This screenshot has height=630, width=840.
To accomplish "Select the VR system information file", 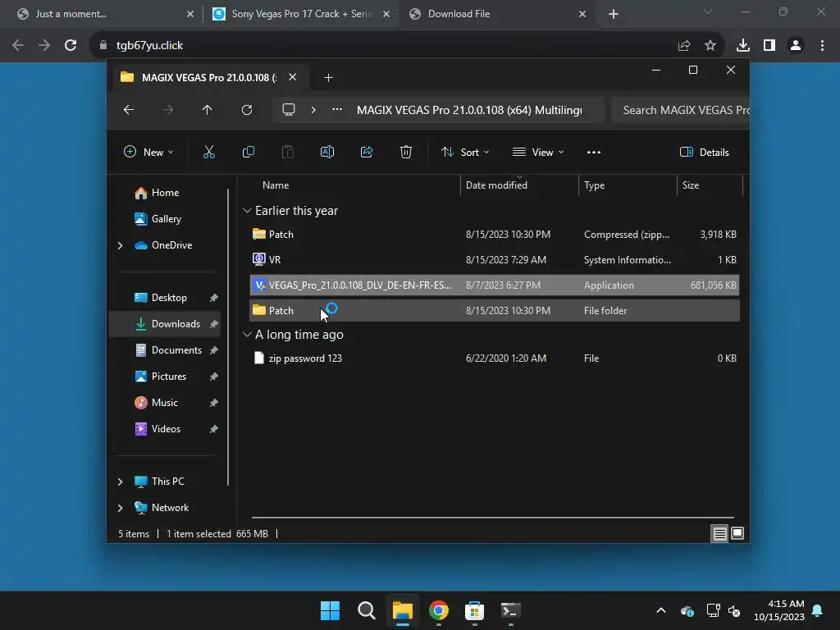I will [x=495, y=260].
